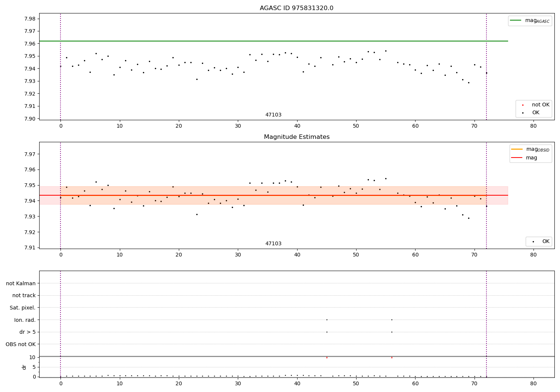Viewport: 560px width, 392px height.
Task: Click the '7.91' y-tick in Magnitude Estimates plot
Action: pyautogui.click(x=30, y=248)
